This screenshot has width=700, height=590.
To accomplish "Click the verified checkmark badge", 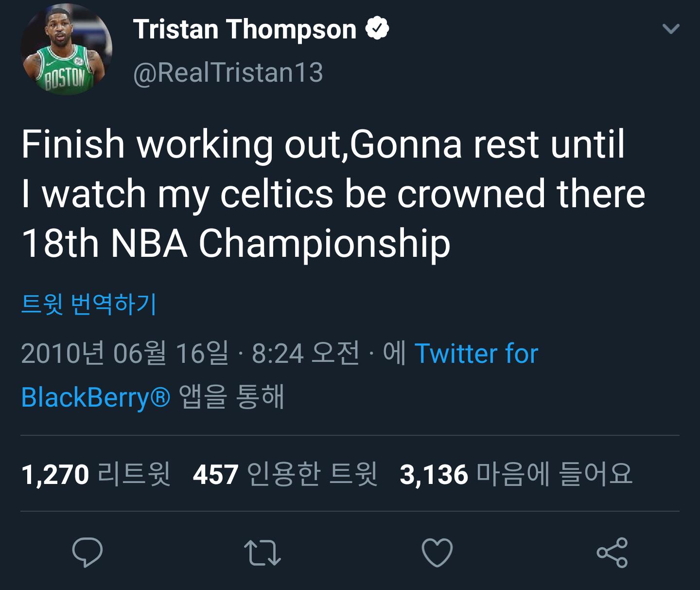I will point(377,29).
